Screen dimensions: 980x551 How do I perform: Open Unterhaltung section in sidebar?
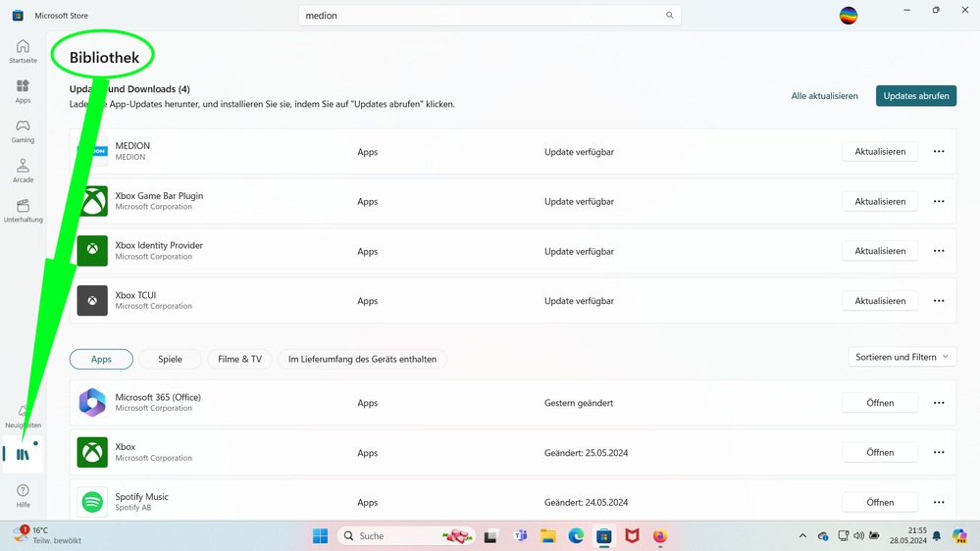coord(24,211)
